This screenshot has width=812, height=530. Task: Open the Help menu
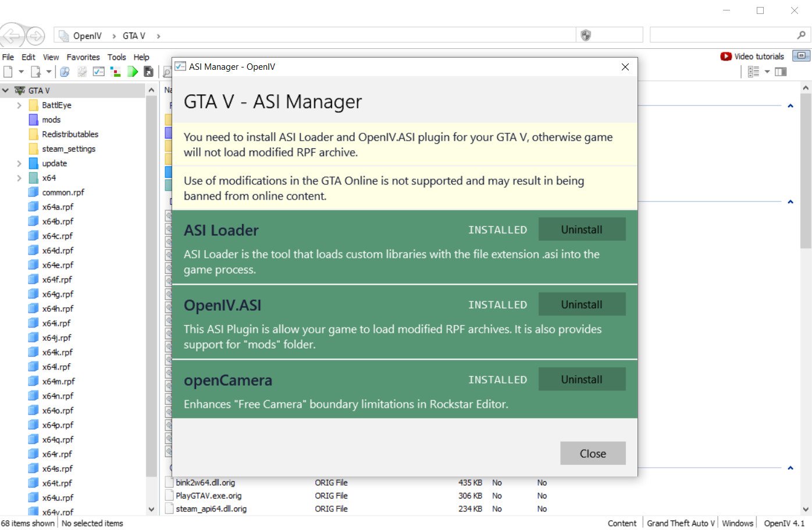pos(141,57)
